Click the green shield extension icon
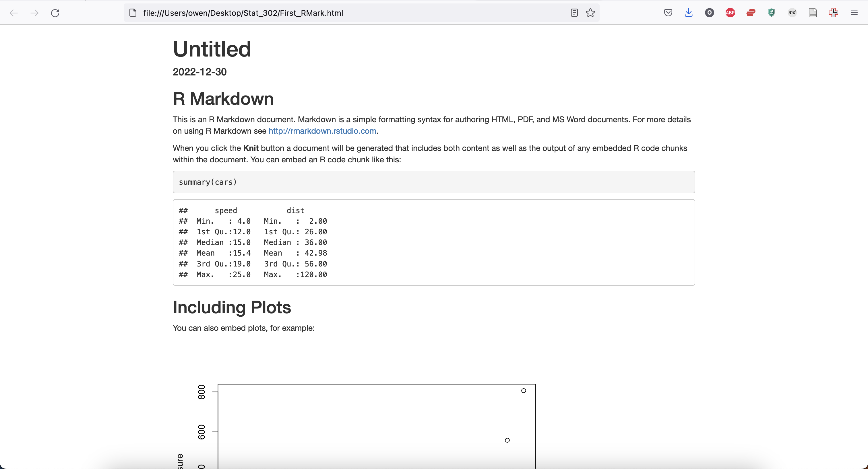Image resolution: width=868 pixels, height=469 pixels. tap(771, 13)
